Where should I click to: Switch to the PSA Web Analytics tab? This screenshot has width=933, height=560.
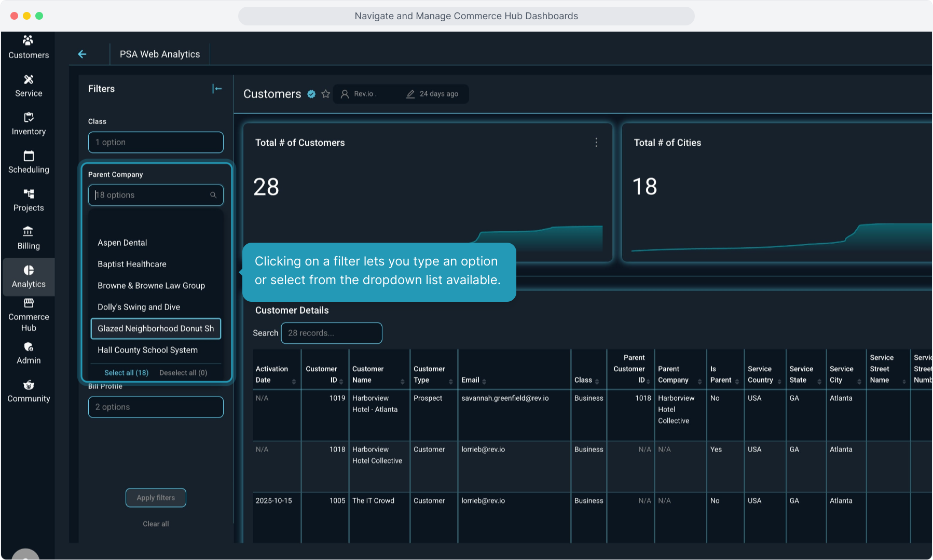(160, 54)
